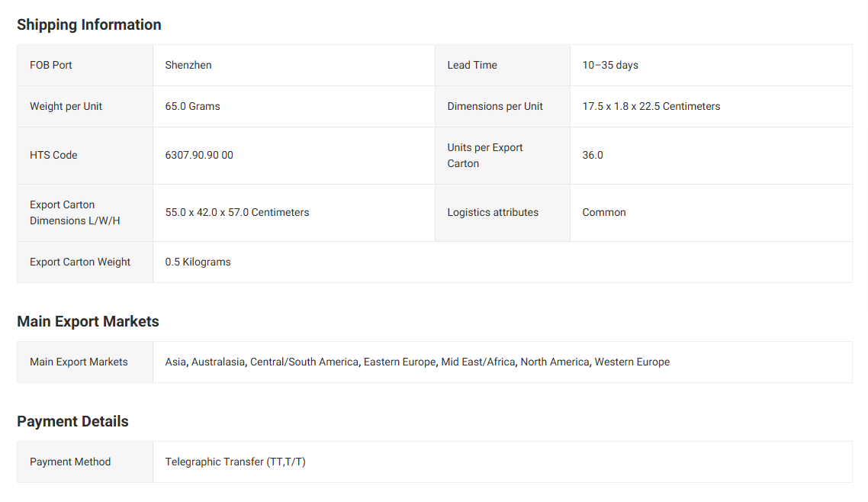Viewport: 868px width, 502px height.
Task: Click the 55.0 x 42.0 x 57.0 Centimeters value
Action: point(237,212)
